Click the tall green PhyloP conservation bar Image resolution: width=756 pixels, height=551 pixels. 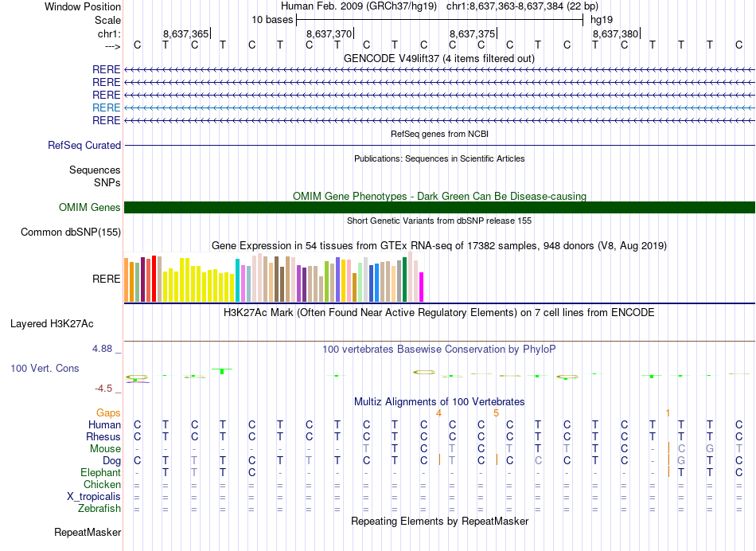[x=222, y=371]
